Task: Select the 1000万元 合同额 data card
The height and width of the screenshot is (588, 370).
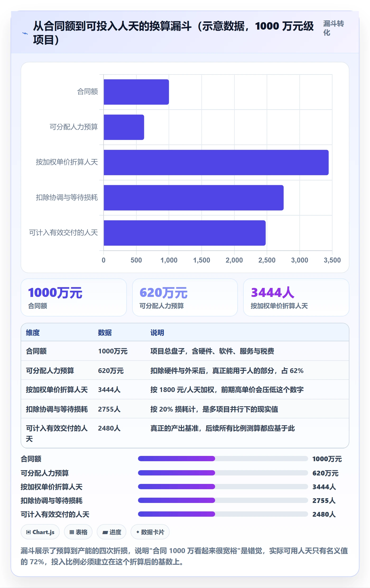Action: pyautogui.click(x=74, y=297)
